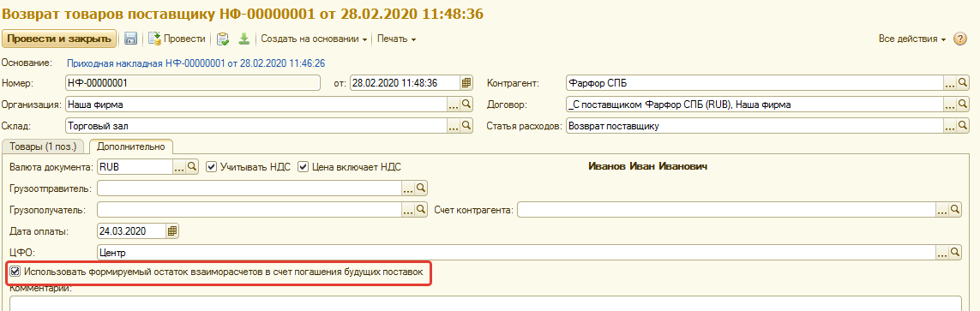
Task: Click magnifier icon in ЦФО field
Action: pyautogui.click(x=955, y=252)
